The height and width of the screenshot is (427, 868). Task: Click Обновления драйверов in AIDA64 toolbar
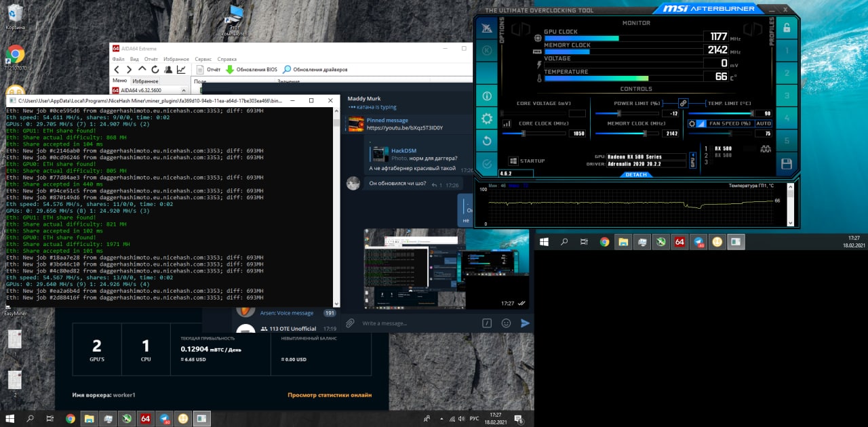[x=315, y=70]
